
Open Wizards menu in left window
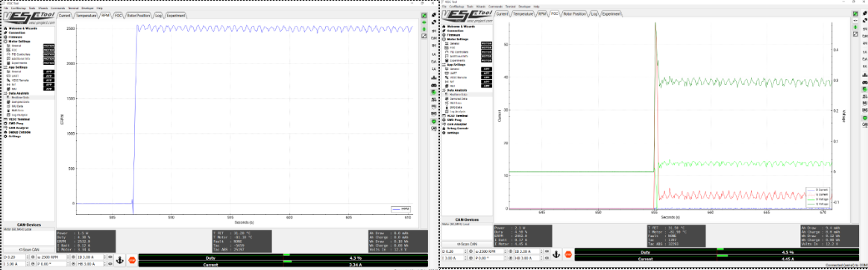pos(43,8)
